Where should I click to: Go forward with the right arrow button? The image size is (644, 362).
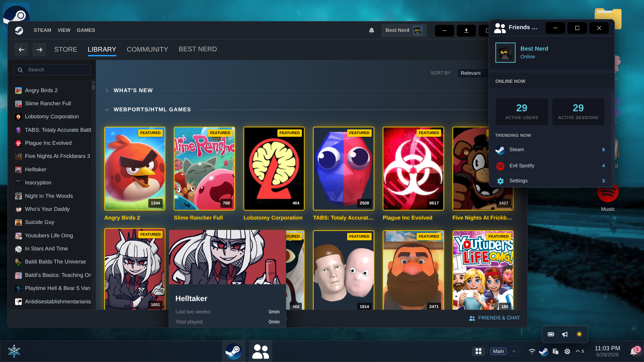tap(39, 50)
